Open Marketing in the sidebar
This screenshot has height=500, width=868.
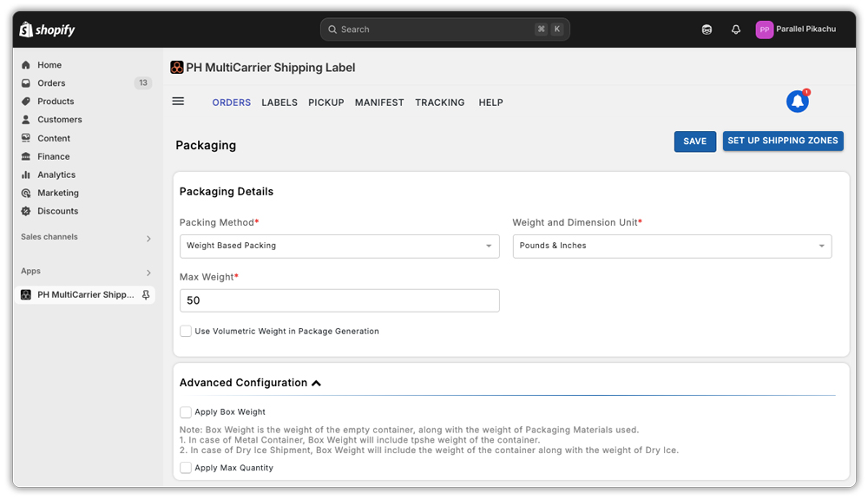58,193
